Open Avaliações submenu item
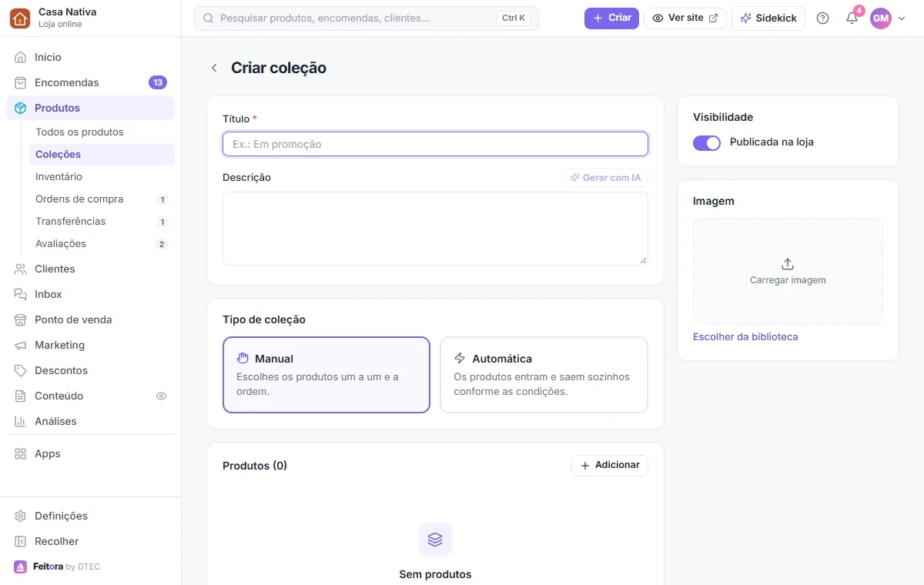Image resolution: width=924 pixels, height=585 pixels. click(x=102, y=243)
